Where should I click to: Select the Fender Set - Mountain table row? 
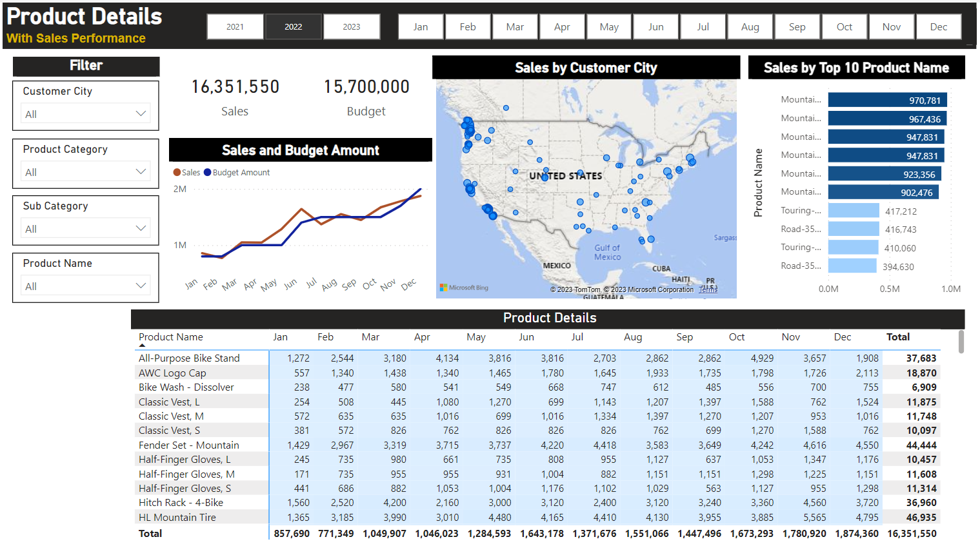click(x=188, y=445)
